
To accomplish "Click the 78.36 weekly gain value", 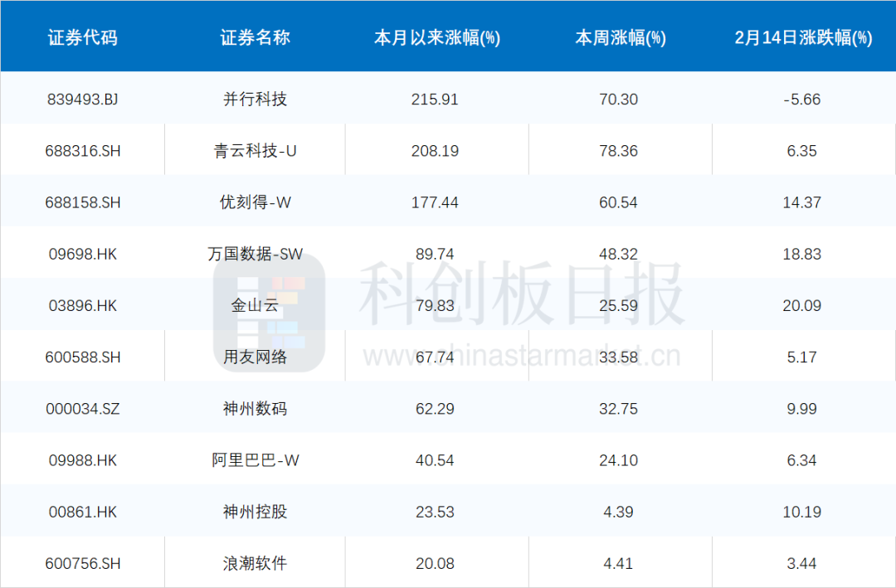I will point(619,151).
